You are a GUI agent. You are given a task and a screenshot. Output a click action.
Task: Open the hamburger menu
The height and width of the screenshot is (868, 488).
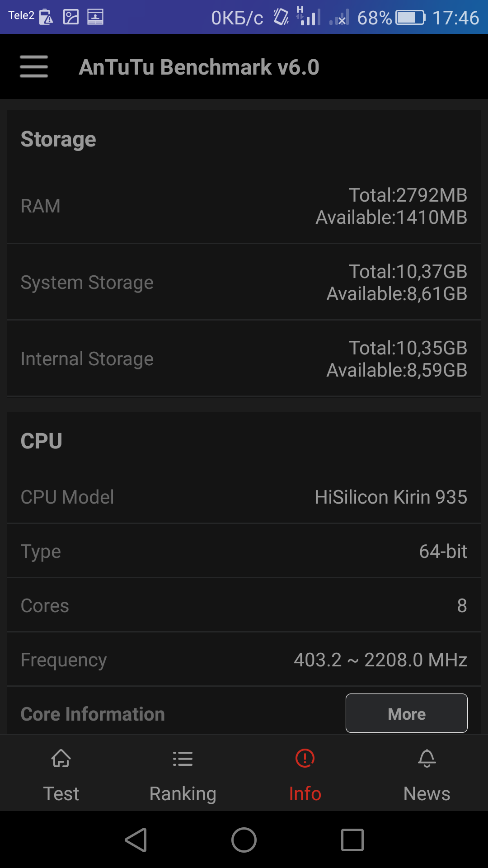[34, 67]
